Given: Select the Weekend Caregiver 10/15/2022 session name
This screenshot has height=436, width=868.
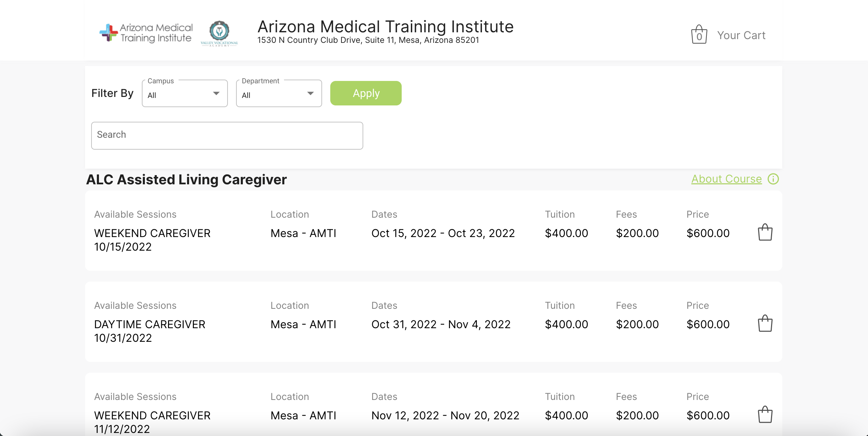Looking at the screenshot, I should (152, 240).
